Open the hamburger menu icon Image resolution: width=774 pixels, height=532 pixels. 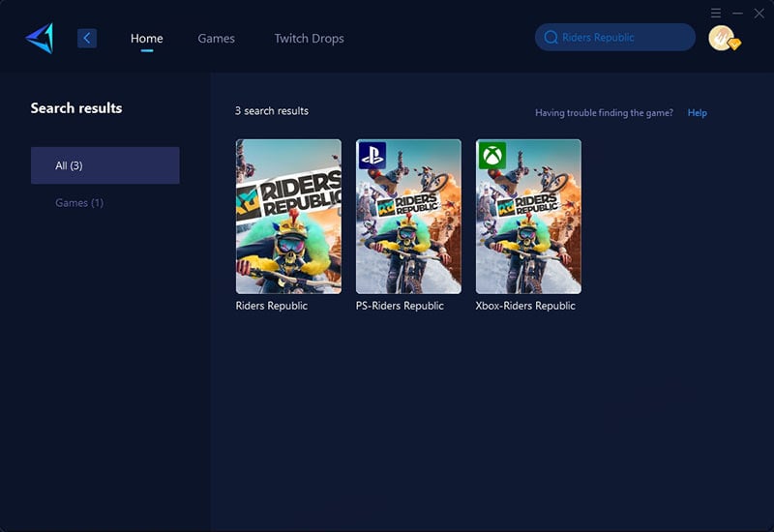[x=716, y=13]
